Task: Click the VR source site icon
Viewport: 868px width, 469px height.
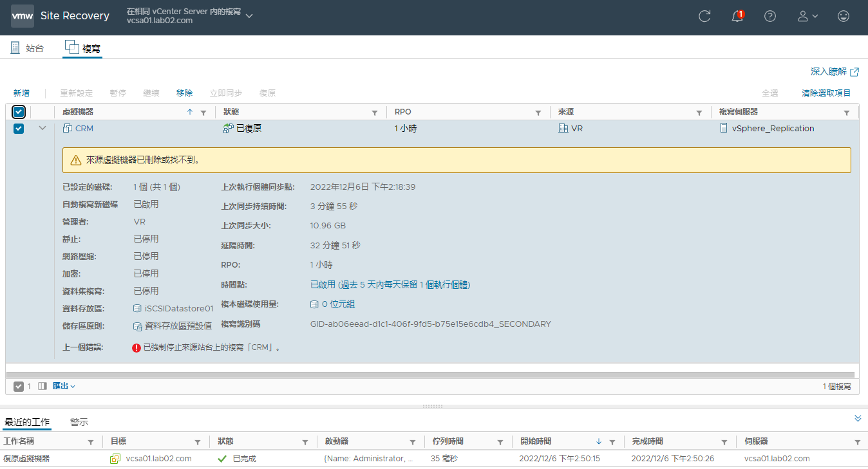Action: click(563, 129)
